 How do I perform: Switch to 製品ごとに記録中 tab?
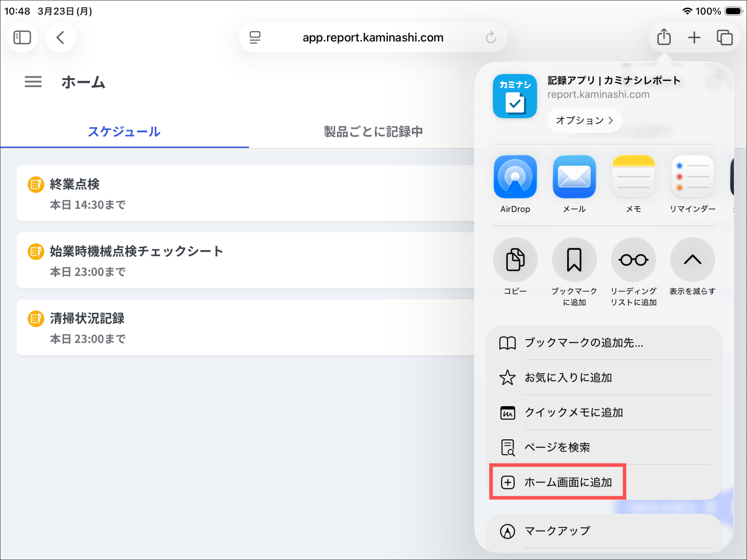tap(373, 132)
